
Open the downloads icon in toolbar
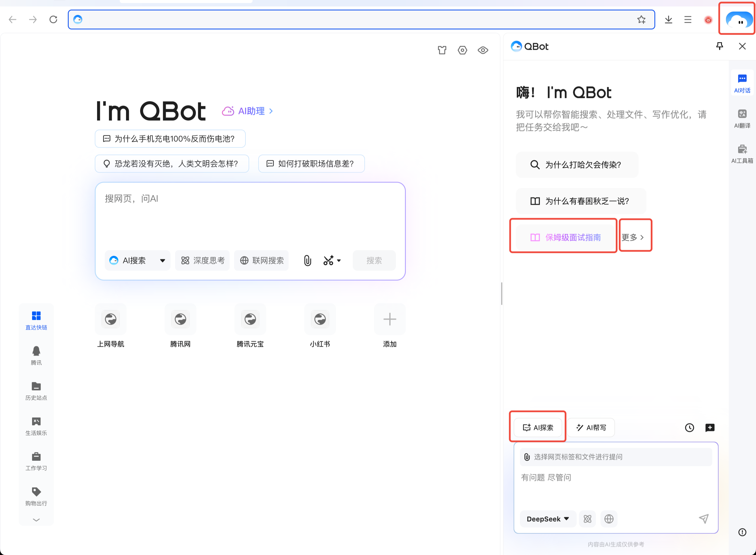(668, 20)
